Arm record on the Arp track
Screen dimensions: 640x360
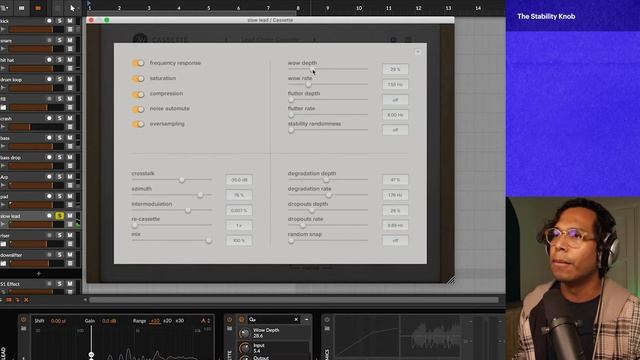(x=49, y=177)
